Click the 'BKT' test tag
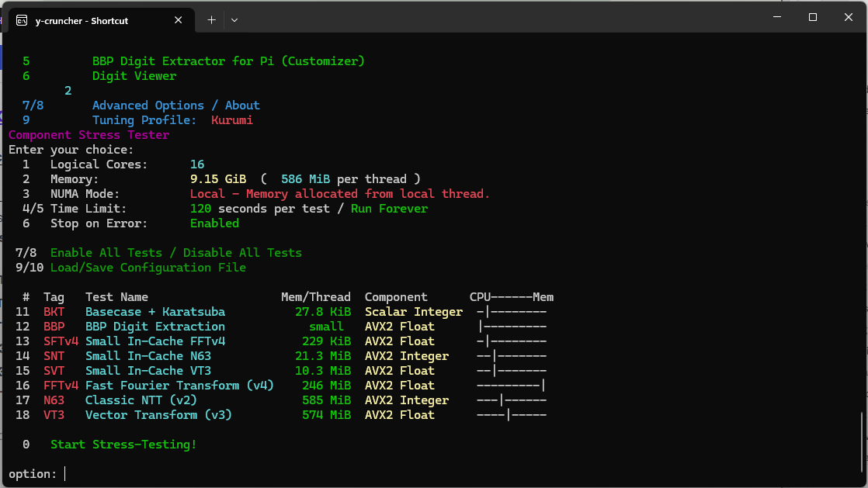This screenshot has width=868, height=488. (x=54, y=312)
